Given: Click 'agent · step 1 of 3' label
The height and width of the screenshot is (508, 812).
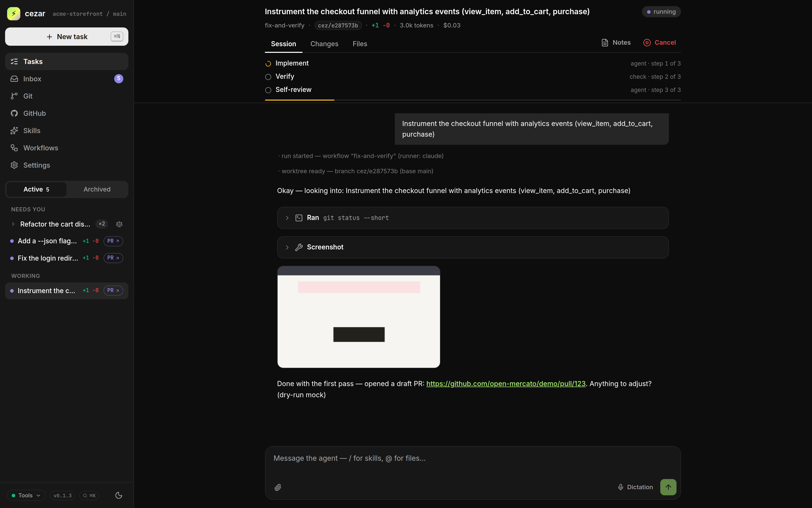Looking at the screenshot, I should pos(655,63).
